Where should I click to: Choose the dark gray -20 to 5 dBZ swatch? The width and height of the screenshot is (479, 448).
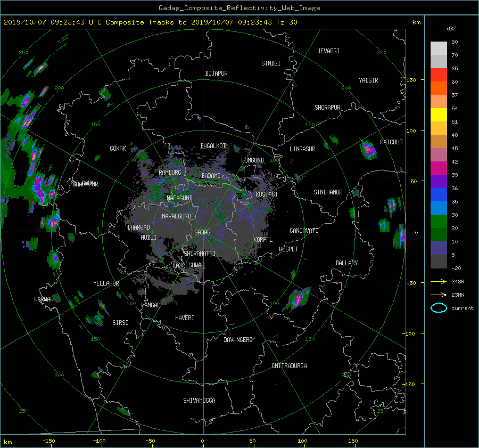(x=439, y=262)
